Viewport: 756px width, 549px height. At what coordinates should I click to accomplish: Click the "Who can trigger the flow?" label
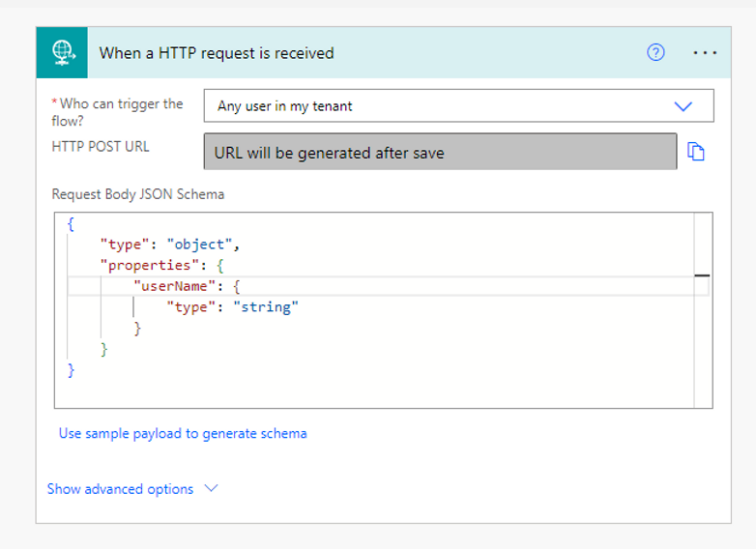point(118,112)
